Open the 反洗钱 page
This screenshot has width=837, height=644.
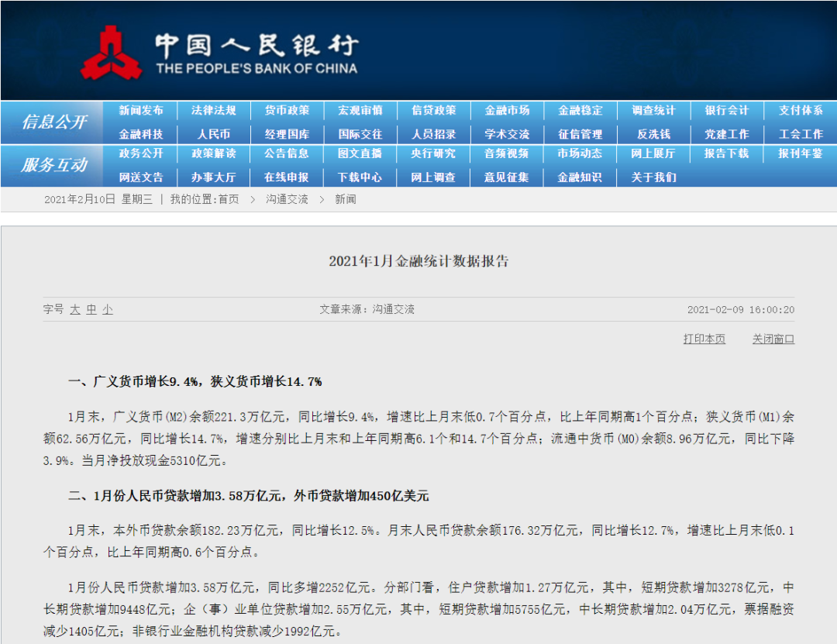pyautogui.click(x=653, y=133)
